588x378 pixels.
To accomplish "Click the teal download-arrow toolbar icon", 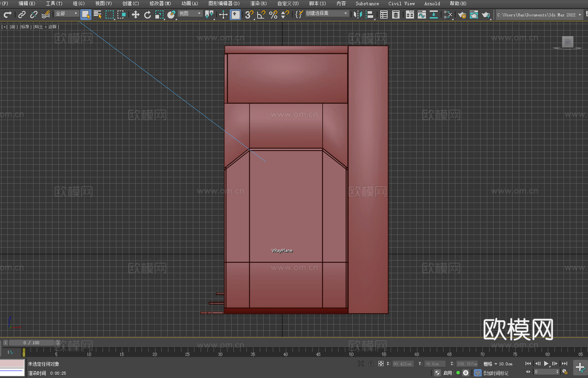I will (434, 14).
